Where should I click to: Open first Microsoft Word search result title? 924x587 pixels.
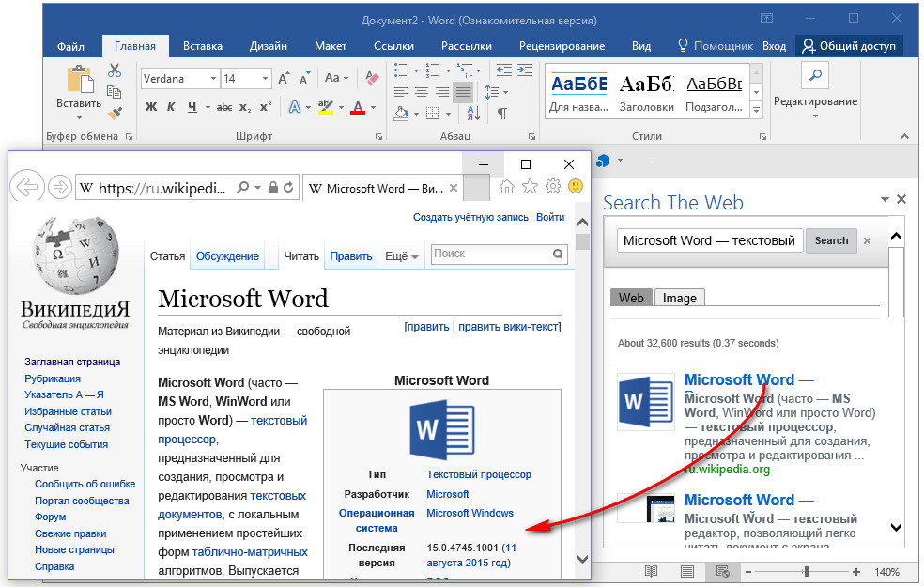748,380
